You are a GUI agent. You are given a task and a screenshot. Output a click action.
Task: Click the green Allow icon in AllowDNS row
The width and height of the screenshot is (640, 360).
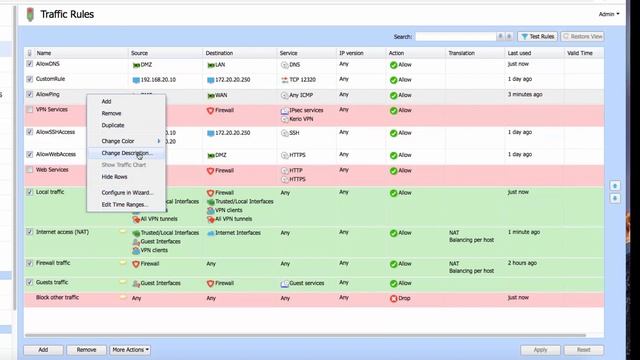[x=393, y=65]
